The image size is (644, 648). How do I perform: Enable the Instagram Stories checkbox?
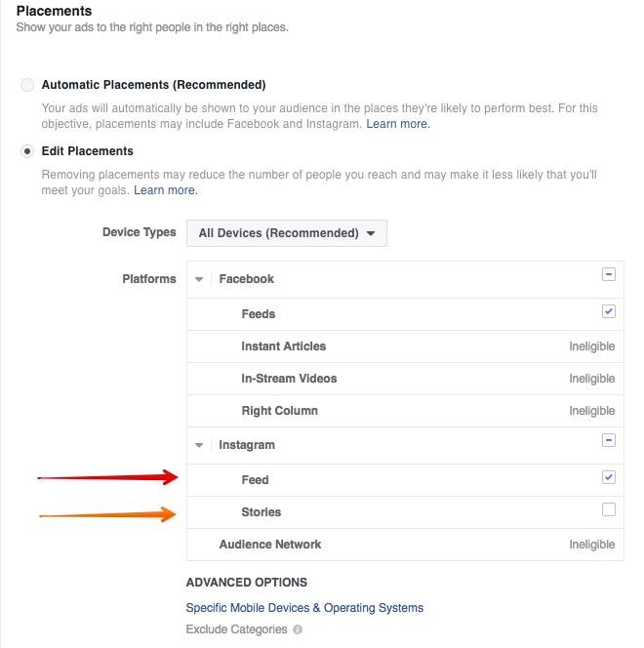[609, 509]
